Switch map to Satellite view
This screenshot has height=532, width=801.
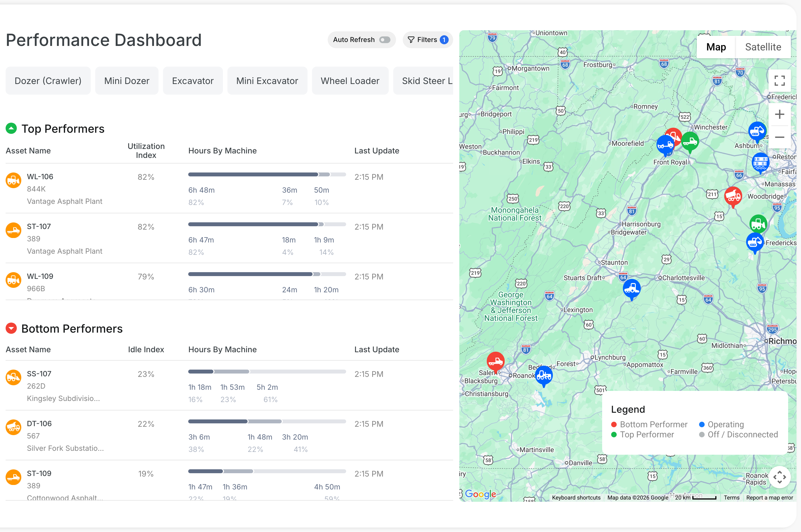(763, 47)
